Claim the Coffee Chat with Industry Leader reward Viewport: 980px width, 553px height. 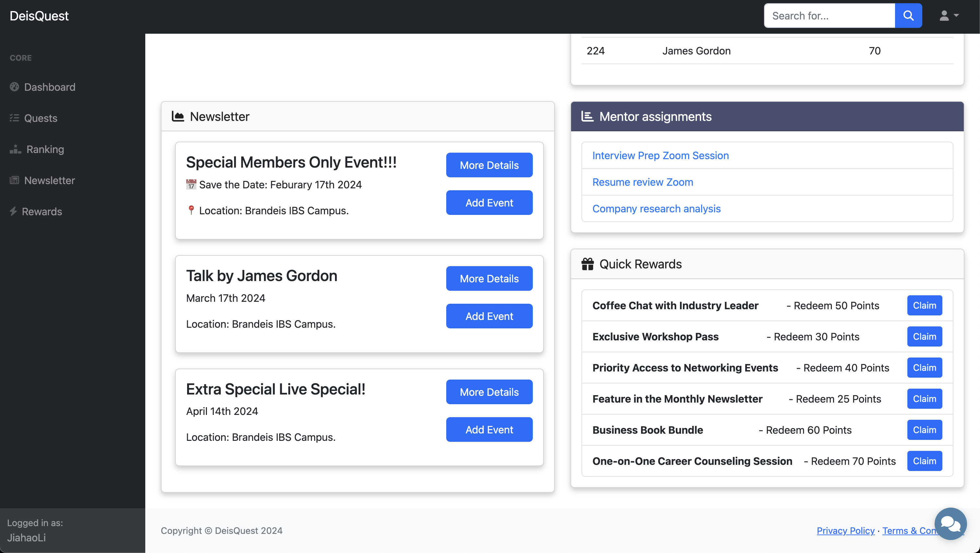tap(925, 305)
